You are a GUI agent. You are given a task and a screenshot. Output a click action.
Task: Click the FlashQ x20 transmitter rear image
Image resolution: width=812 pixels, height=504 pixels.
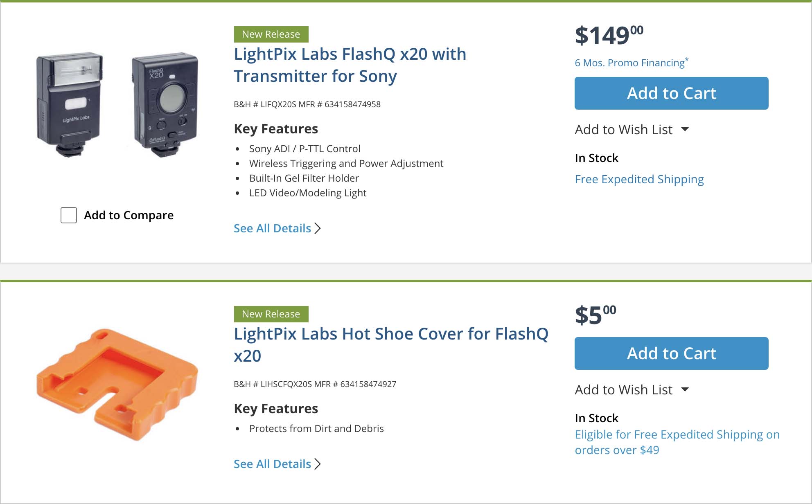coord(165,104)
